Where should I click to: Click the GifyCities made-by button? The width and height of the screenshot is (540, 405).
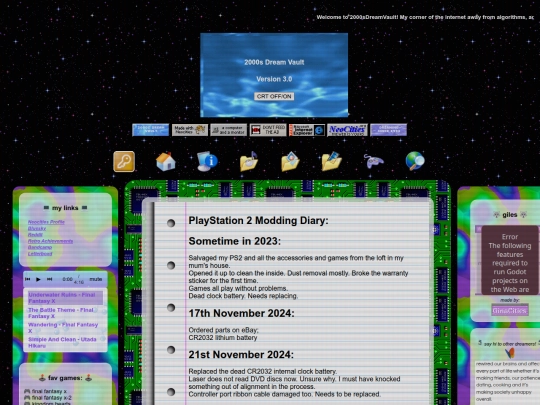[x=510, y=310]
